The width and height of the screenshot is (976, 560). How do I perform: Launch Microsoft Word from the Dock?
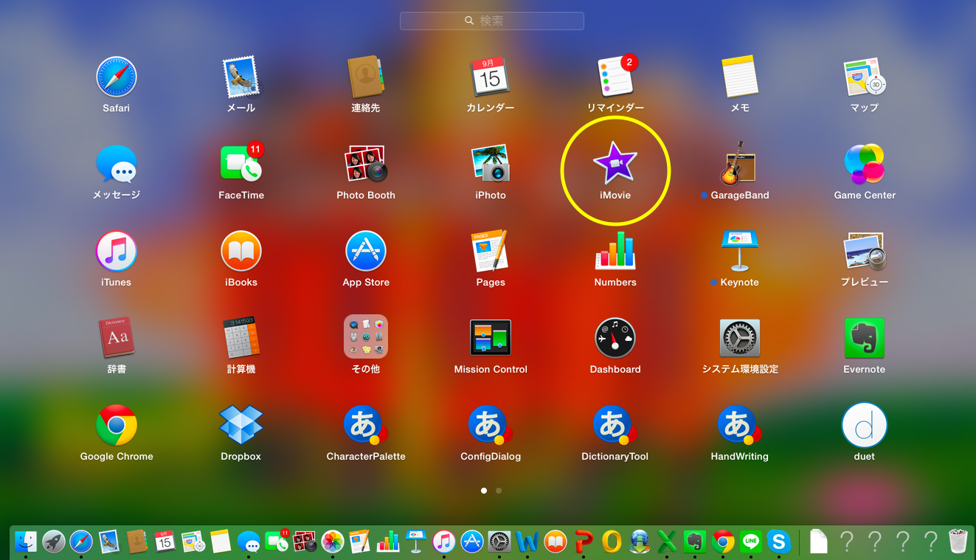click(x=527, y=542)
